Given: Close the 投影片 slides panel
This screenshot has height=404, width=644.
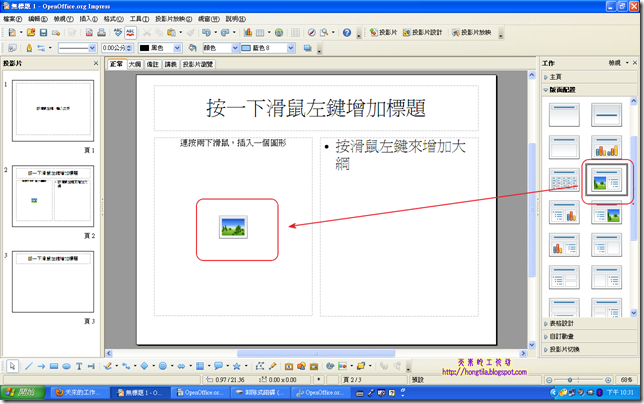Looking at the screenshot, I should (x=96, y=63).
